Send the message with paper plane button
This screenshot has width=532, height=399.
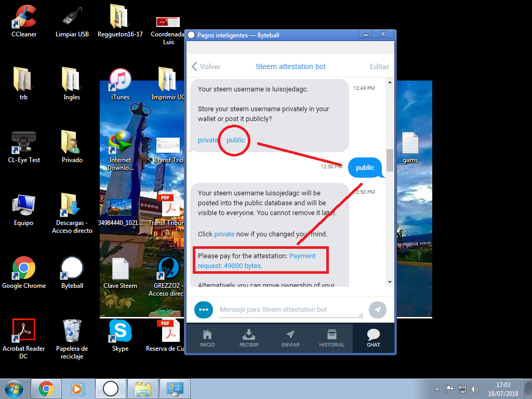[378, 310]
